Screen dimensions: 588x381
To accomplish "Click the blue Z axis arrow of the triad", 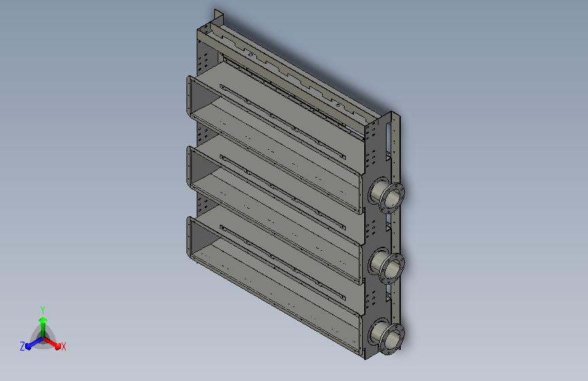I will (33, 344).
